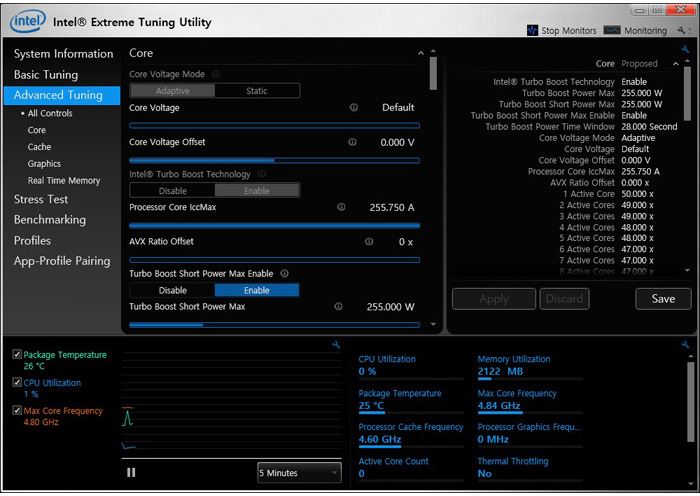This screenshot has height=496, width=700.
Task: Click the wrench icon above the monitoring graph
Action: [335, 345]
